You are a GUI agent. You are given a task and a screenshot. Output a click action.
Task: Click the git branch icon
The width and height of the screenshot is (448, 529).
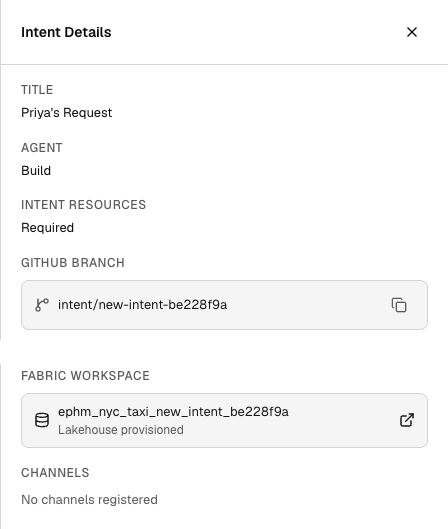coord(42,305)
